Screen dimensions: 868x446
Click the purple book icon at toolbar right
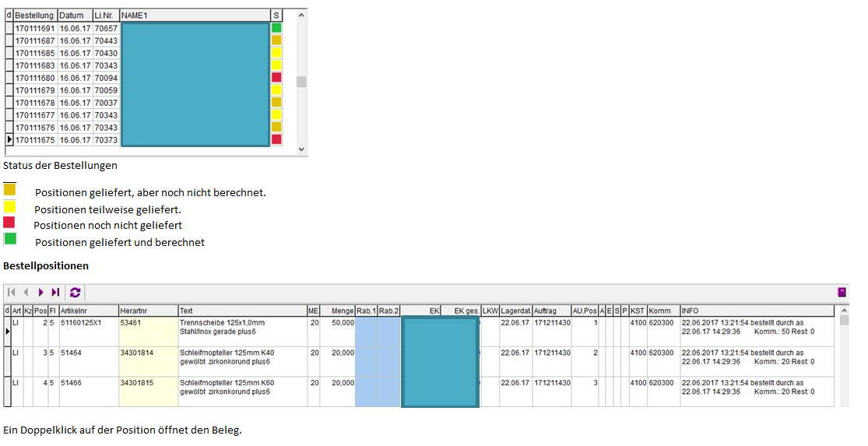coord(842,293)
